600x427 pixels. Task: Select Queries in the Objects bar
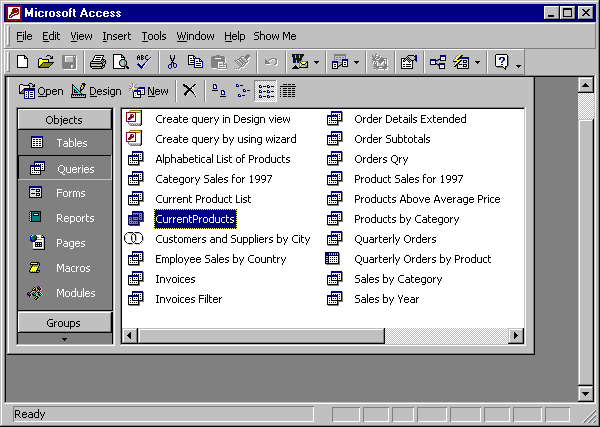point(64,168)
